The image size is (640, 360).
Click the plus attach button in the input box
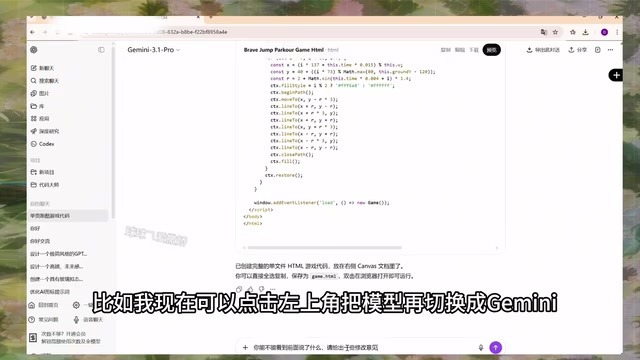245,348
